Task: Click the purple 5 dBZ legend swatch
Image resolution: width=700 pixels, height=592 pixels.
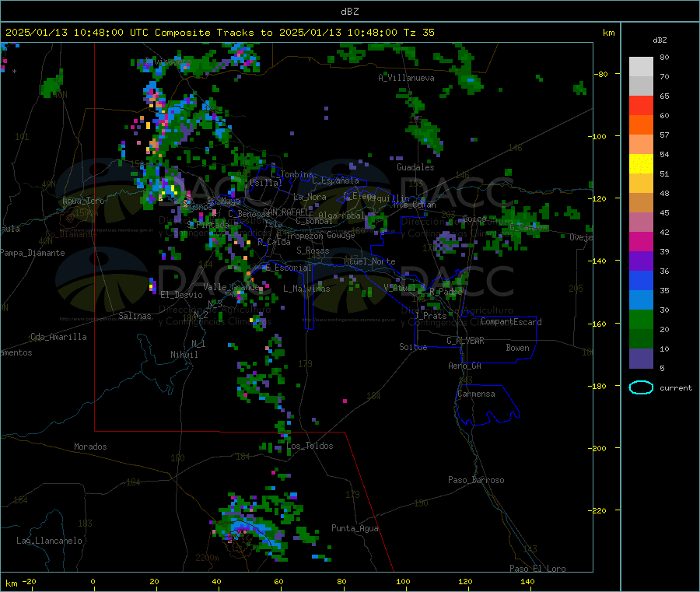Action: coord(641,359)
